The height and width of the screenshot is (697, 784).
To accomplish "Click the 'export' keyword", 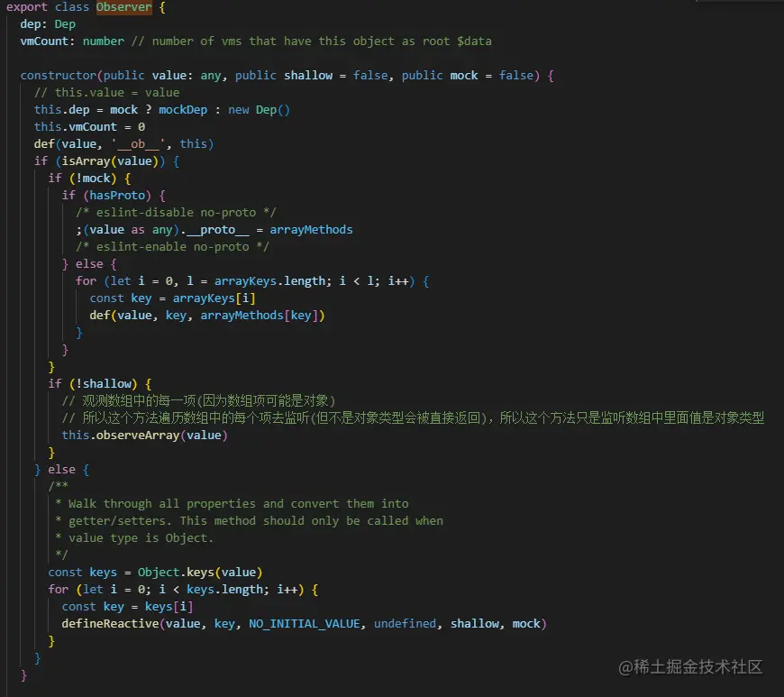I will point(26,7).
